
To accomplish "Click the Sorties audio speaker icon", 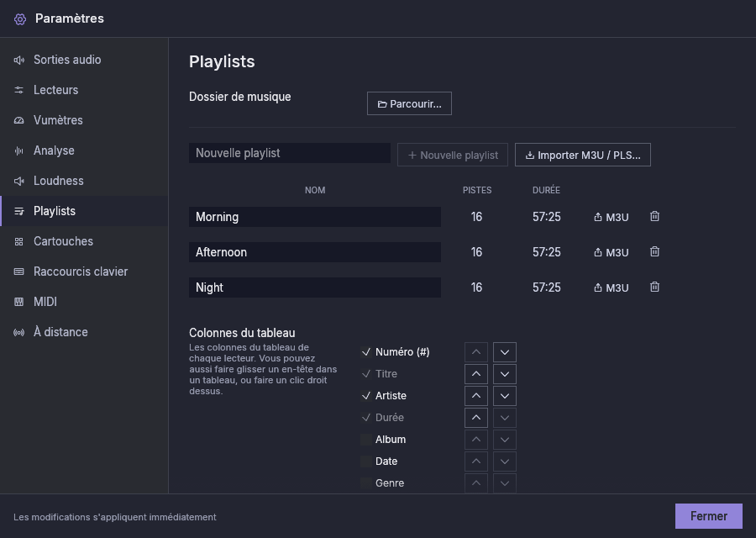I will [x=18, y=60].
